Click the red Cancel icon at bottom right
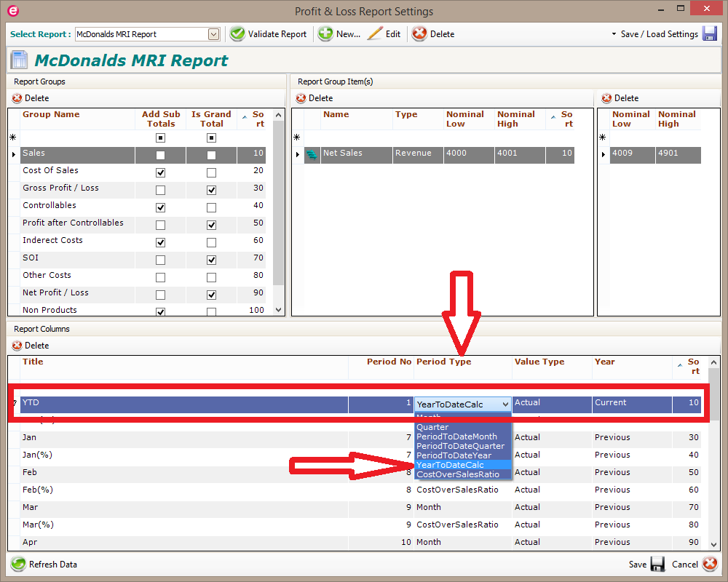This screenshot has width=728, height=582. tap(710, 564)
